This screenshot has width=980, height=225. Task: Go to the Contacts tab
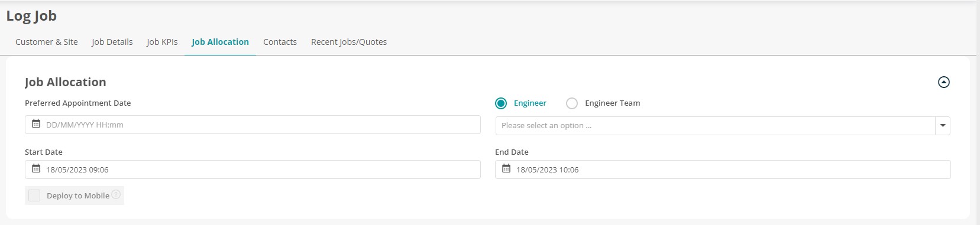[280, 42]
